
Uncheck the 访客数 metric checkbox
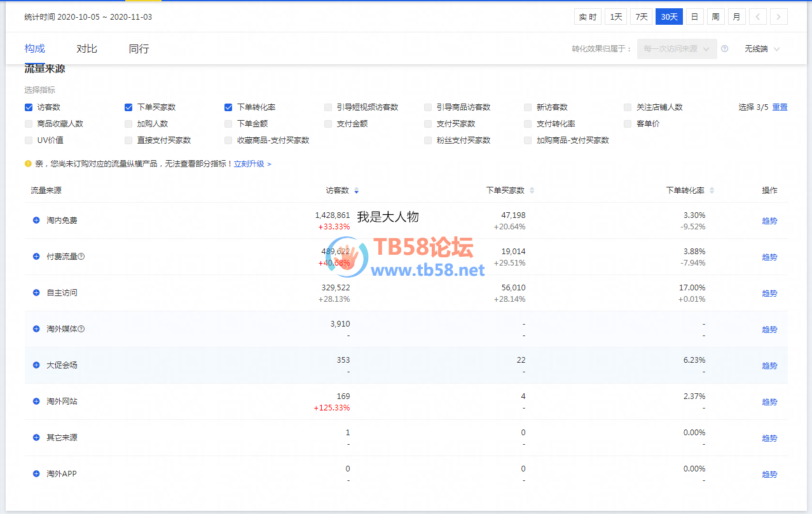29,107
